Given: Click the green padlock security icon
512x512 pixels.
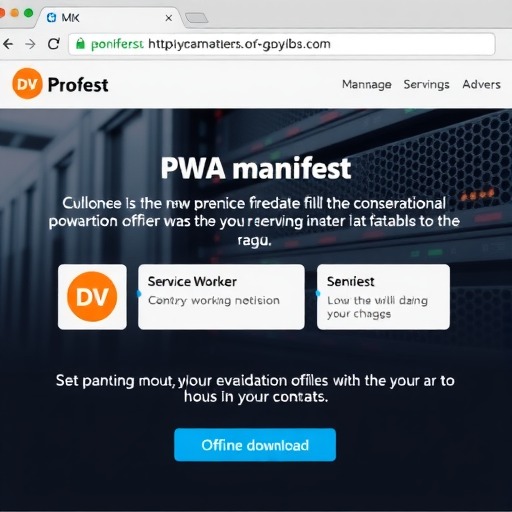Looking at the screenshot, I should (80, 44).
